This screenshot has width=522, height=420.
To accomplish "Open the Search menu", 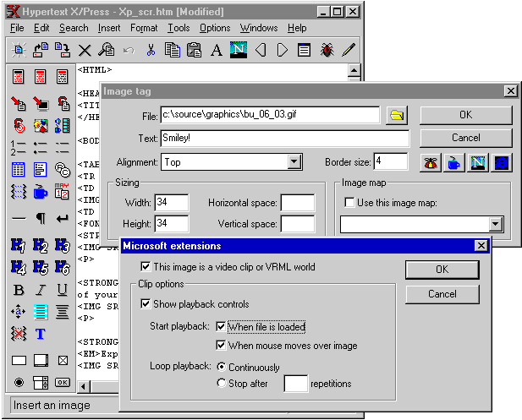I will 74,28.
